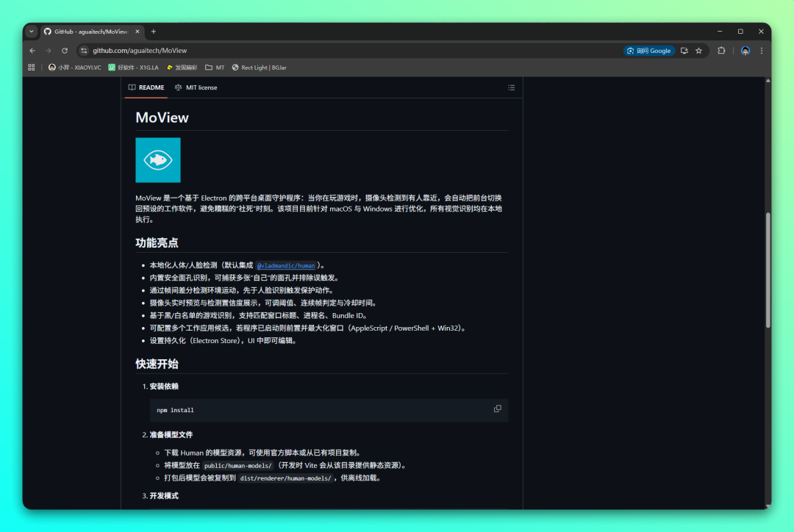794x532 pixels.
Task: Open the Chrome three-dot menu
Action: pyautogui.click(x=762, y=51)
